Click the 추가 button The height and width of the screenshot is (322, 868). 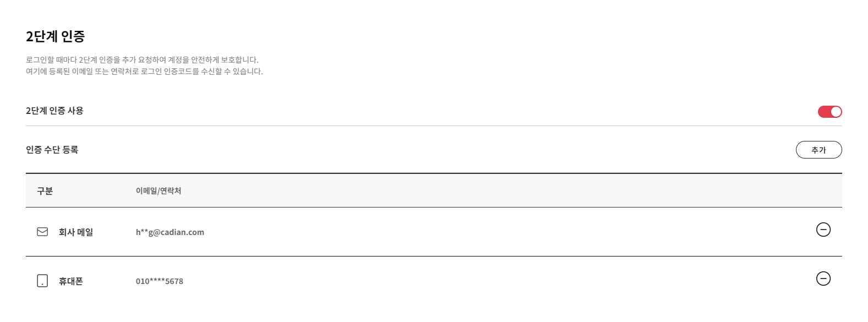point(818,150)
